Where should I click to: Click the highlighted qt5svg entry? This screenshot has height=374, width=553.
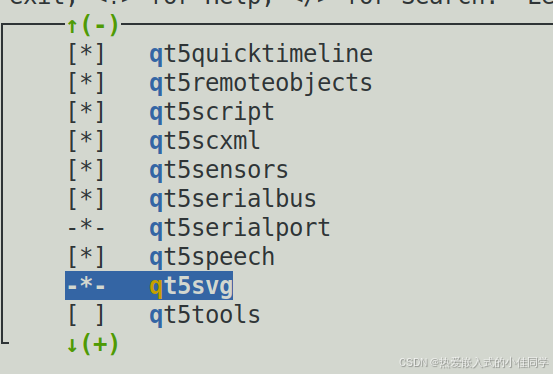(149, 285)
